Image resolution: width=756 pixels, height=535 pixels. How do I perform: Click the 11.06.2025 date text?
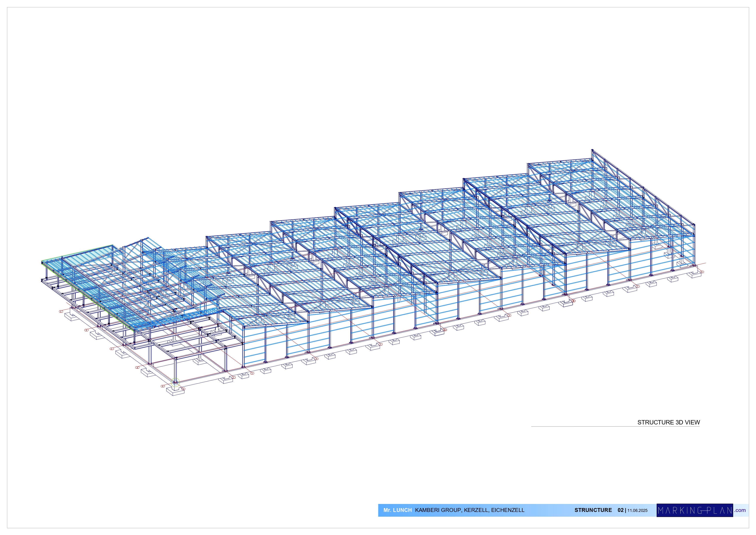637,511
